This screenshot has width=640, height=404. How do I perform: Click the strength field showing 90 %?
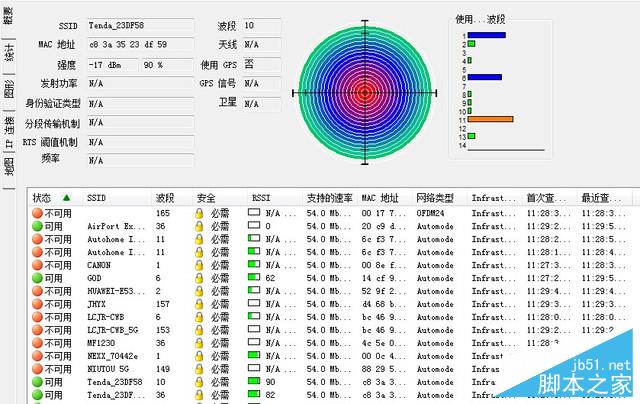167,65
